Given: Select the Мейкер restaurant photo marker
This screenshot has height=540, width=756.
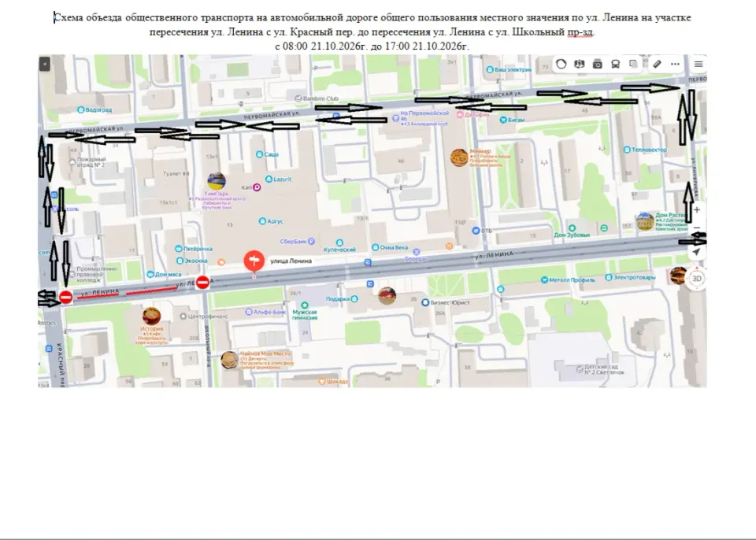Looking at the screenshot, I should [x=459, y=157].
